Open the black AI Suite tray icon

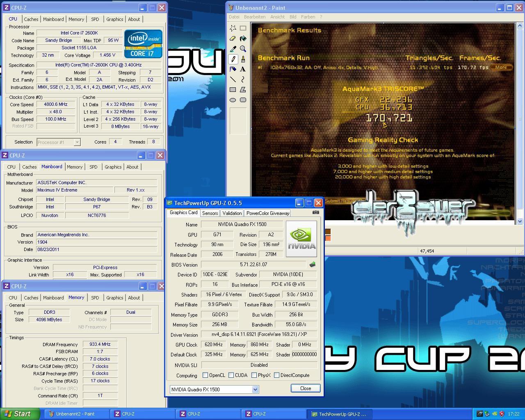pos(479,414)
